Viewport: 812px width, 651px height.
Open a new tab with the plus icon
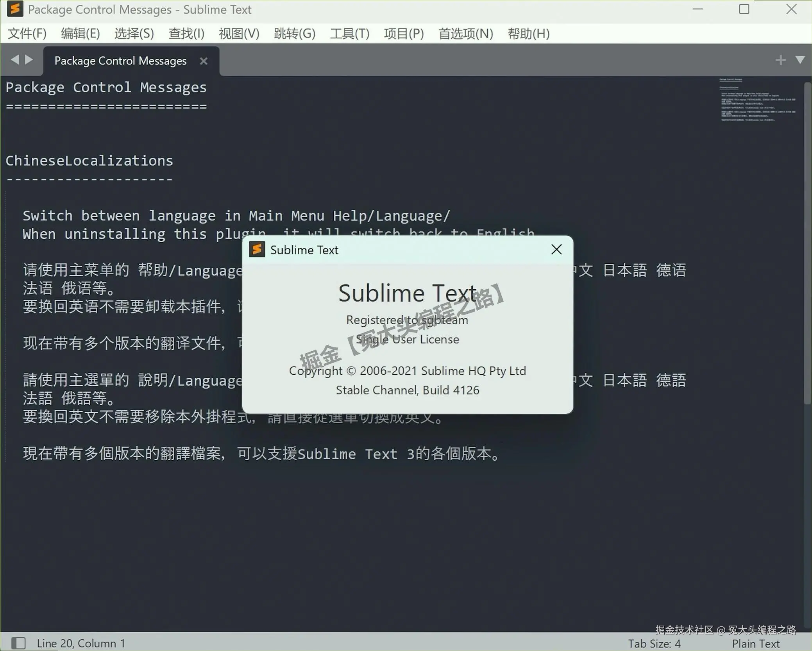pyautogui.click(x=780, y=59)
